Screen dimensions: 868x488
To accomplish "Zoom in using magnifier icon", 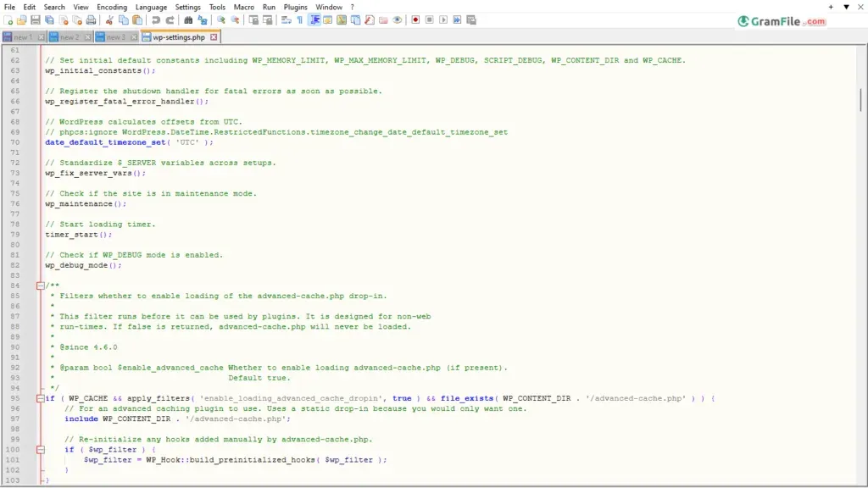I will click(221, 20).
